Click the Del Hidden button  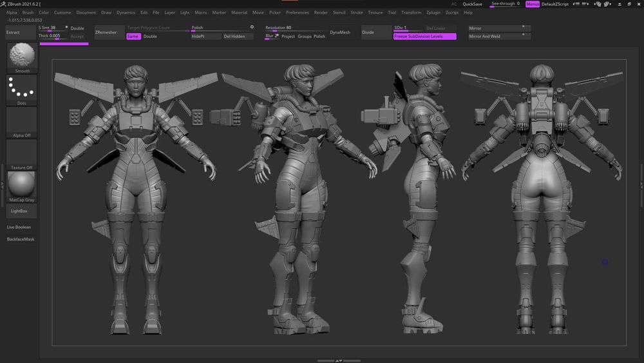238,36
